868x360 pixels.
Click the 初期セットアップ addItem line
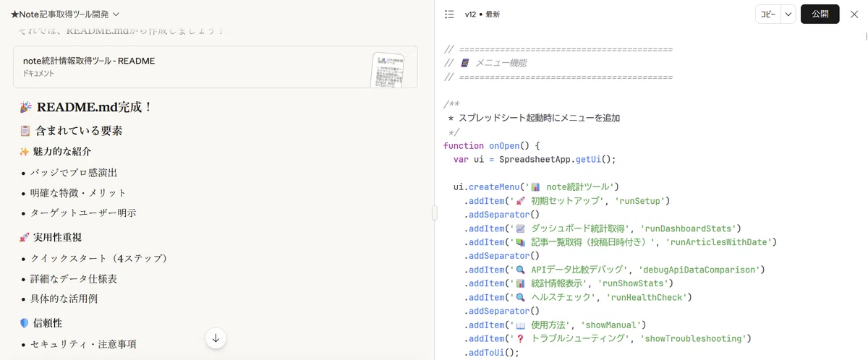[x=568, y=200]
